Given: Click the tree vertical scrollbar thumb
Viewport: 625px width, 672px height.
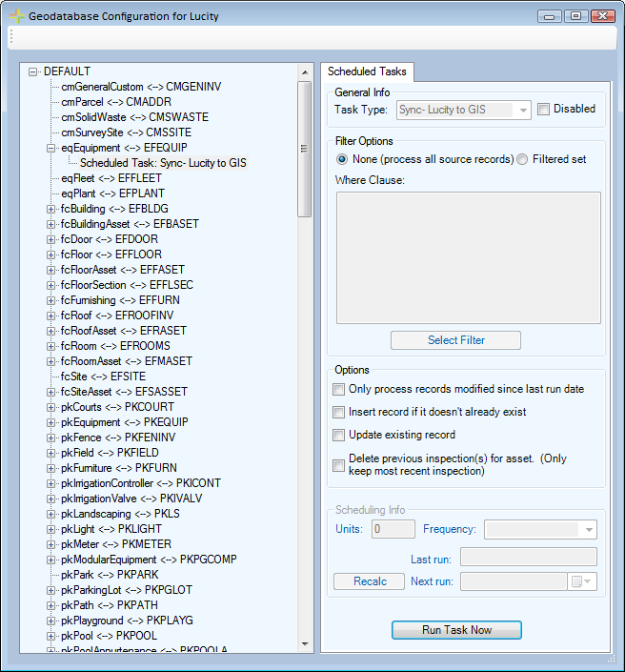Looking at the screenshot, I should [x=305, y=149].
